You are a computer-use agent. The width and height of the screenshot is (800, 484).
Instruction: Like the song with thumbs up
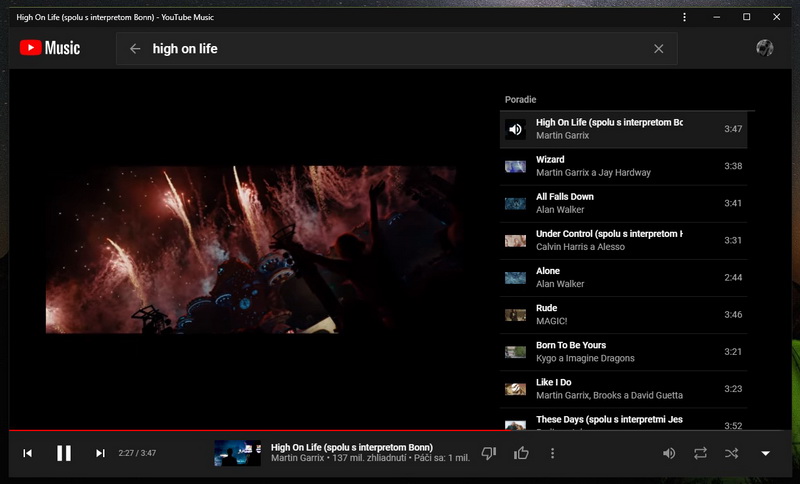click(521, 453)
